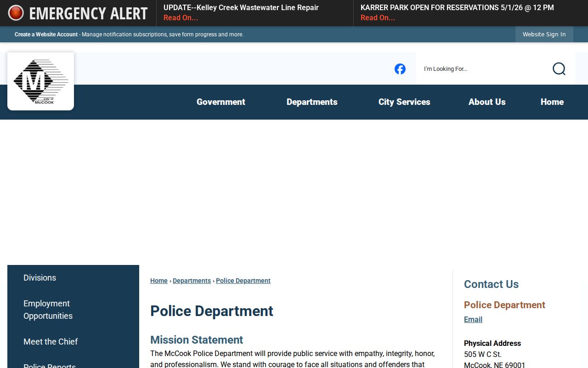Screen dimensions: 588x368
Task: Click KARRER PARK OPEN FOR RESERVATIONS headline
Action: pyautogui.click(x=457, y=8)
